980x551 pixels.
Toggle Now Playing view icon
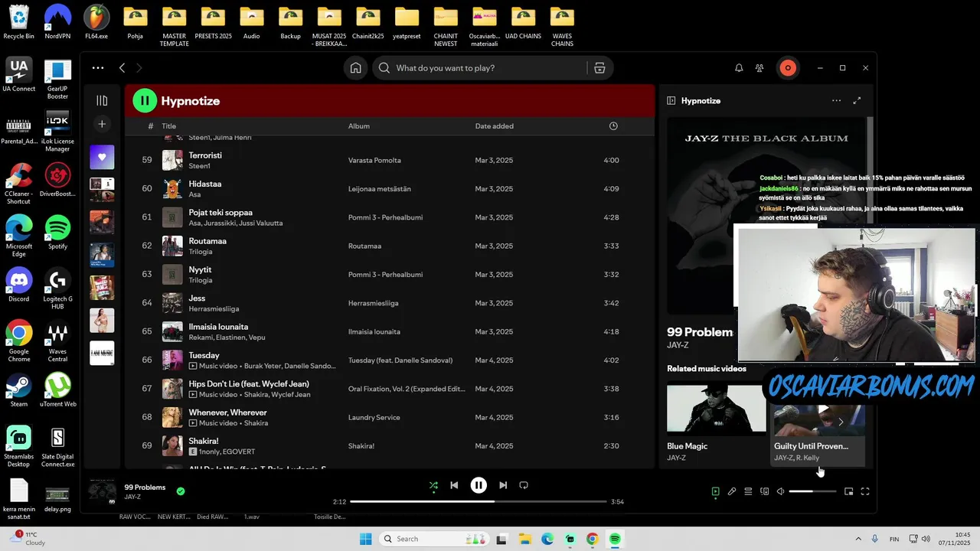click(x=715, y=491)
